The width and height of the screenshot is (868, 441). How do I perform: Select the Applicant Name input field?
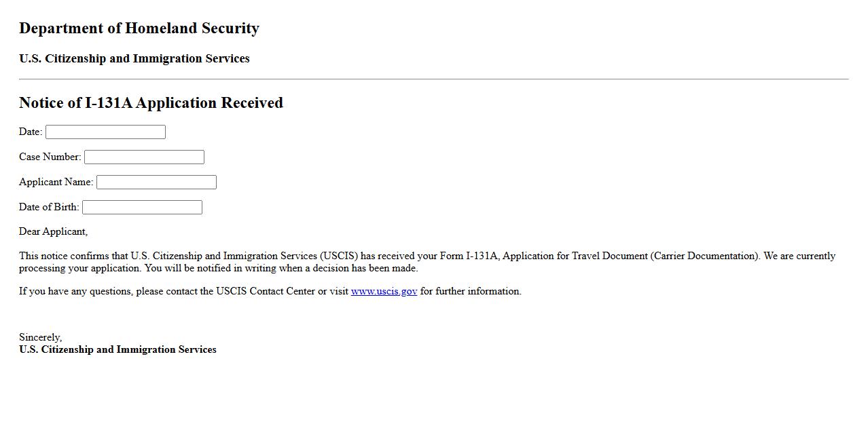pos(156,183)
